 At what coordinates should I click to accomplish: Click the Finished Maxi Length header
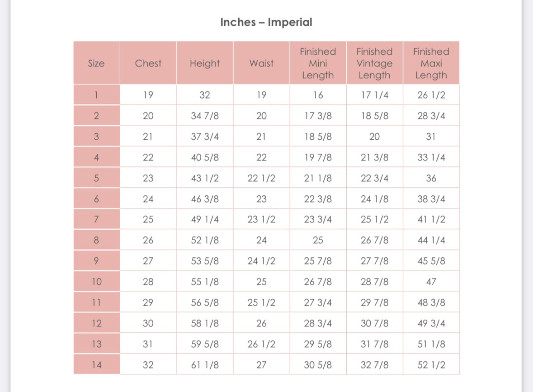pos(431,63)
